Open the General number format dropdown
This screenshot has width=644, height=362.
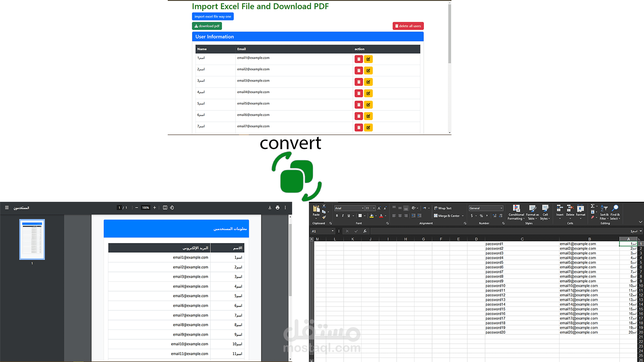click(501, 208)
